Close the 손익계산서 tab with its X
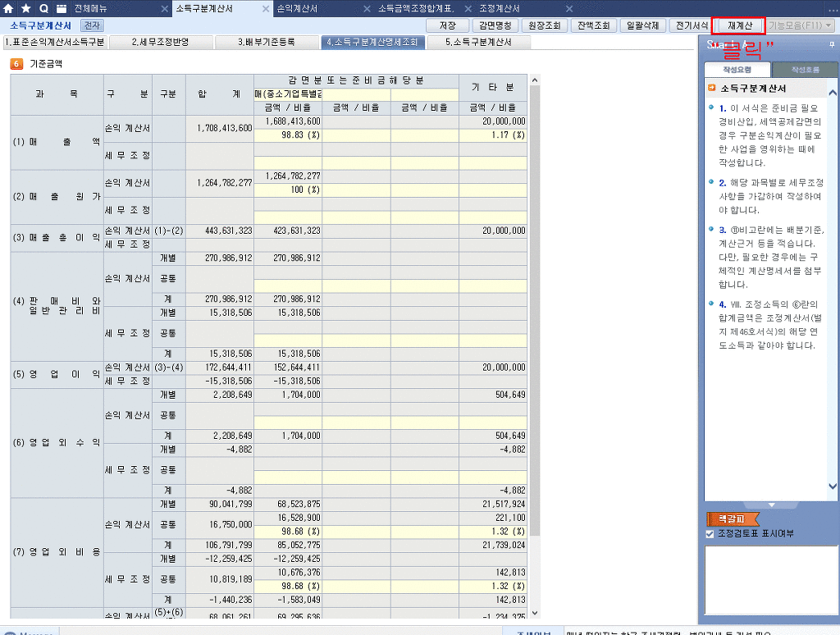Viewport: 840px width, 635px height. click(x=367, y=8)
